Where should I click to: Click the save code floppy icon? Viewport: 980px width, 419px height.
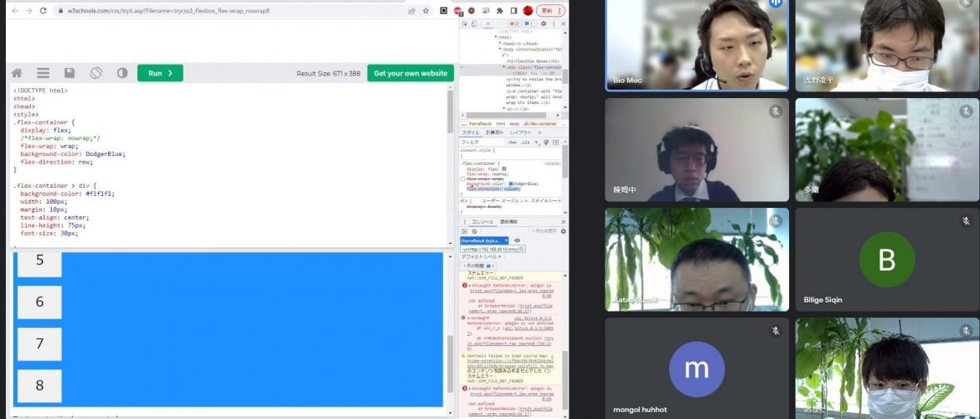(70, 73)
